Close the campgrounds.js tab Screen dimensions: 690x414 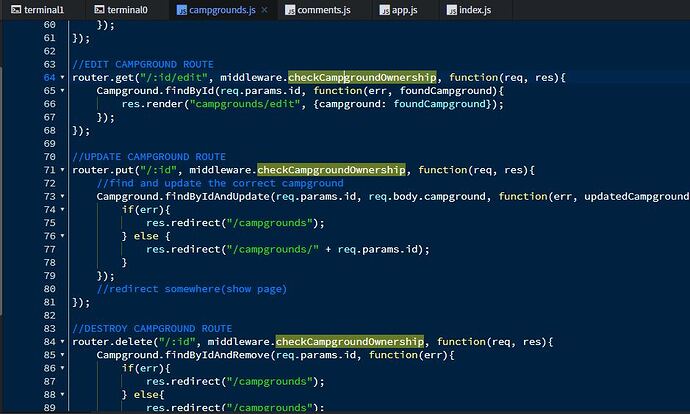point(264,10)
